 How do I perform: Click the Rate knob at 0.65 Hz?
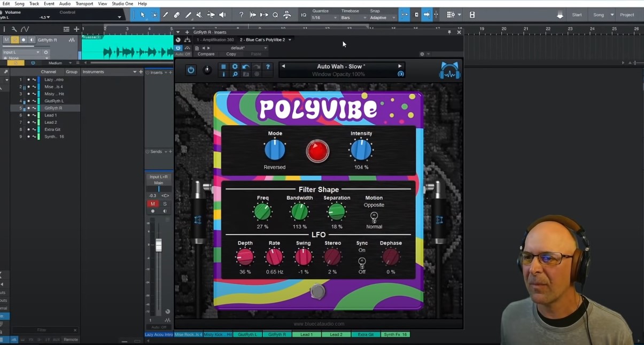[x=274, y=257]
